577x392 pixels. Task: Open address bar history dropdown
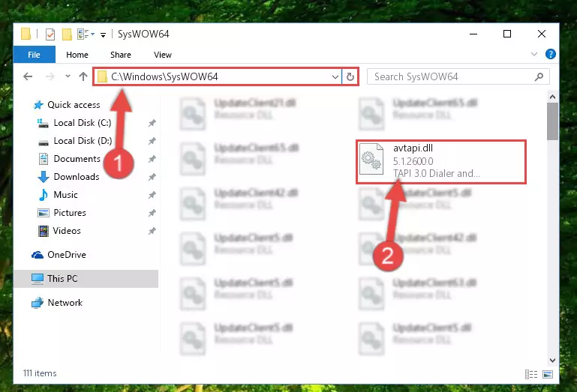(x=335, y=77)
